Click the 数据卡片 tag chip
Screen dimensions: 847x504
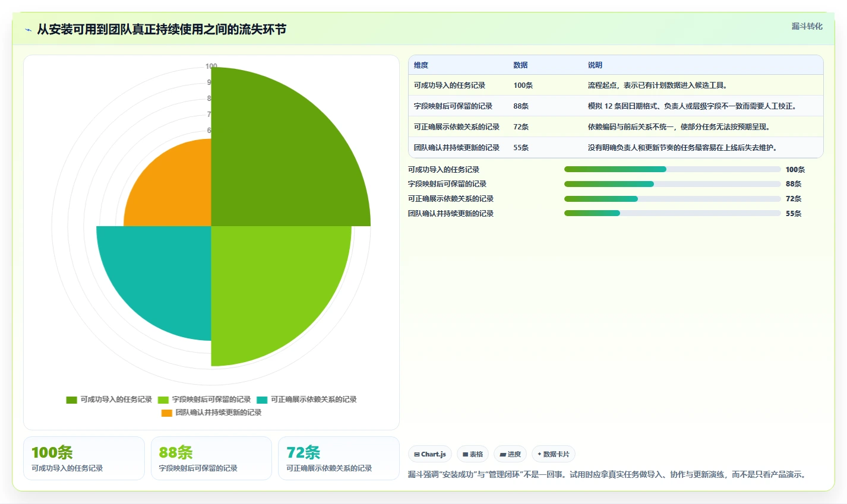[x=554, y=454]
